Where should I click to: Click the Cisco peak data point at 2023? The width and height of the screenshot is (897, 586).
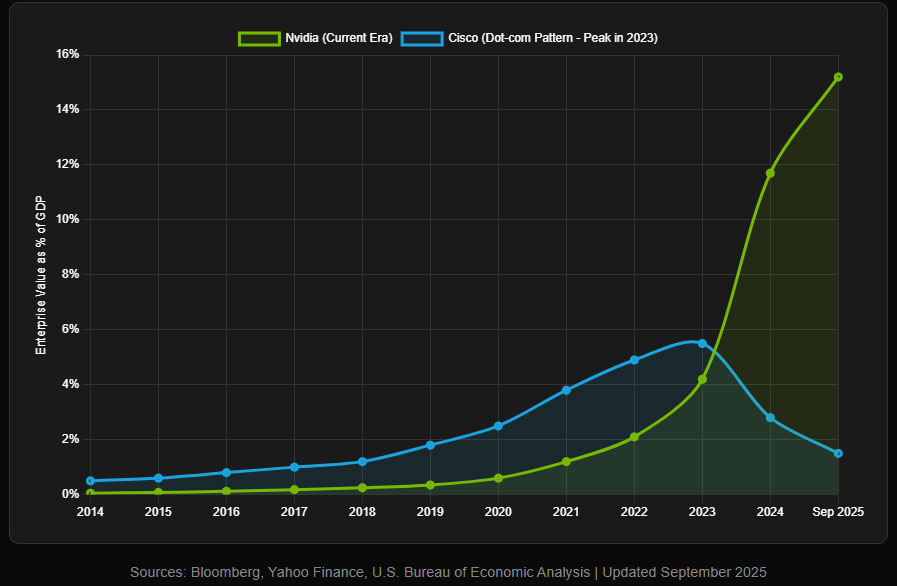click(702, 343)
